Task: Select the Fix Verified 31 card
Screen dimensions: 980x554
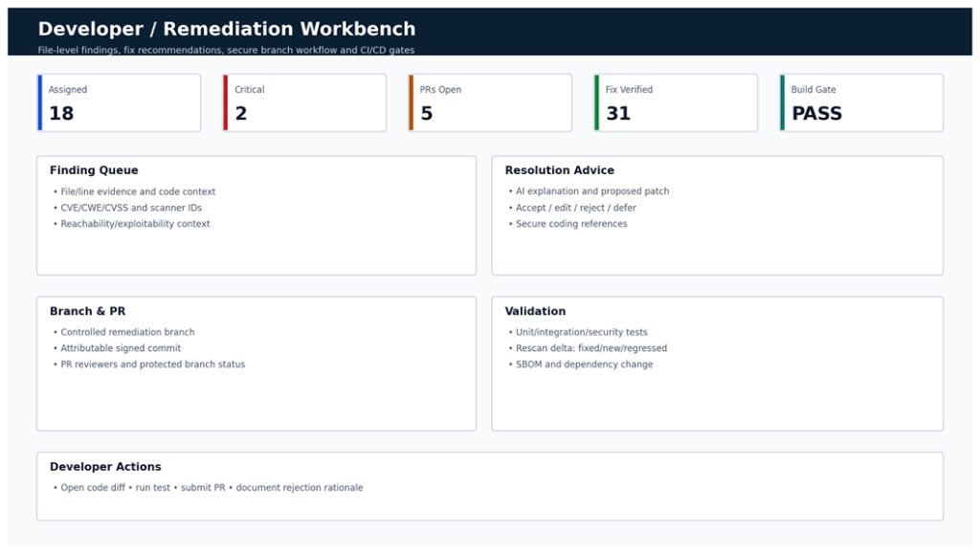Action: 676,102
